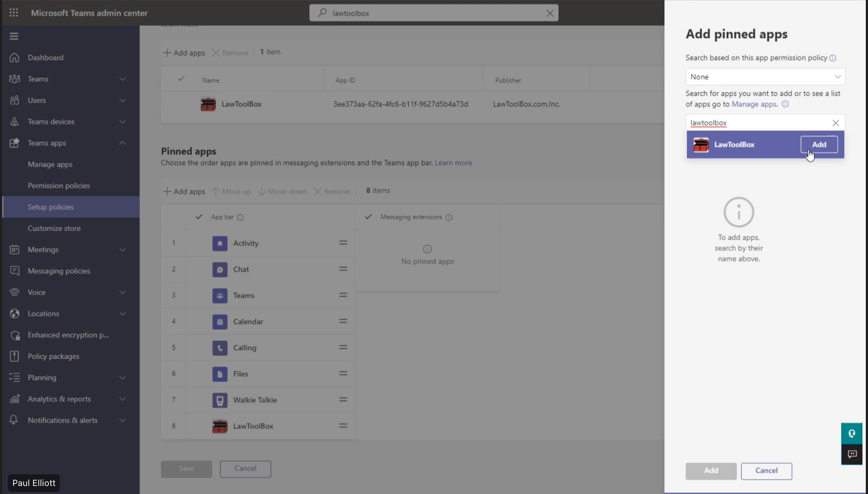Click the Dashboard home icon
The height and width of the screenshot is (494, 868).
point(14,58)
